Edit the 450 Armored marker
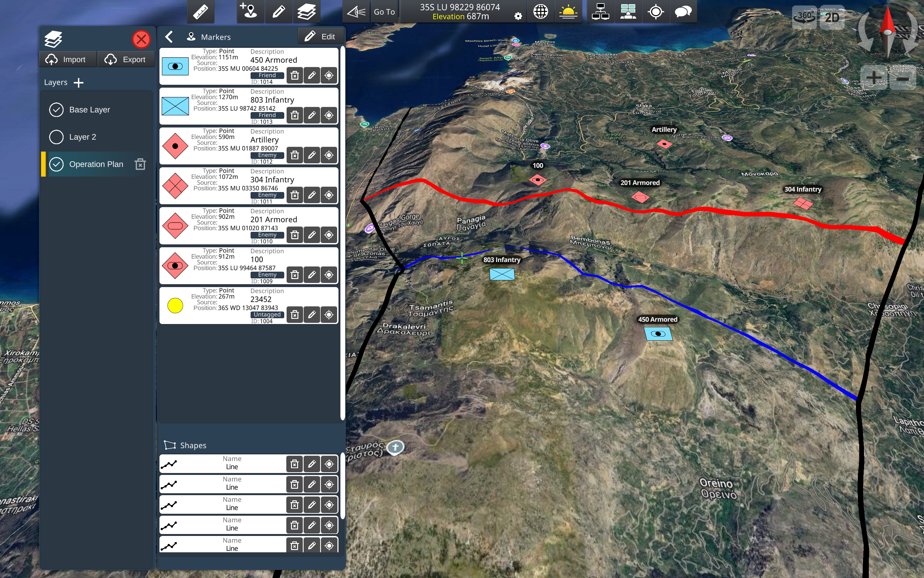 pyautogui.click(x=312, y=76)
